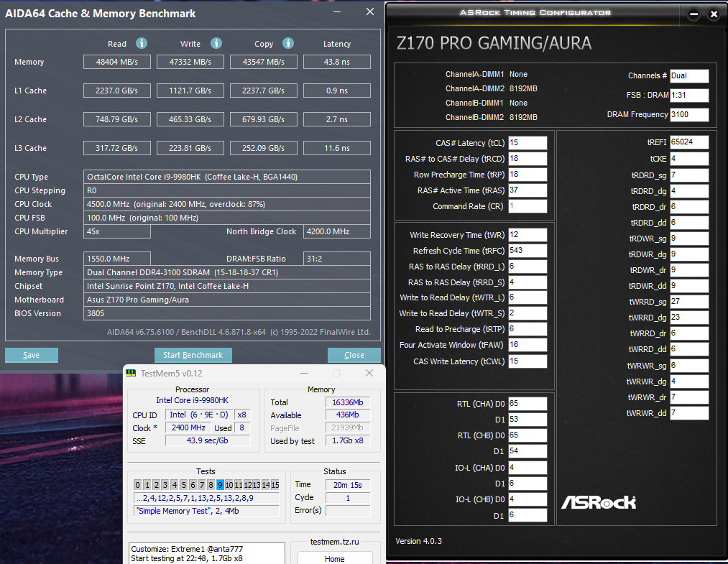Click the Total memory 16336Mb value in TestMem5
This screenshot has width=728, height=564.
[x=348, y=402]
